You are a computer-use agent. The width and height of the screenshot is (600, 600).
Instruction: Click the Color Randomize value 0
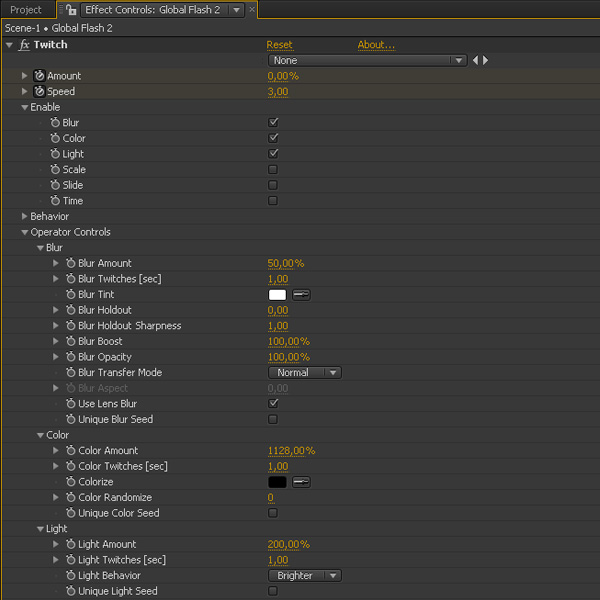point(271,497)
